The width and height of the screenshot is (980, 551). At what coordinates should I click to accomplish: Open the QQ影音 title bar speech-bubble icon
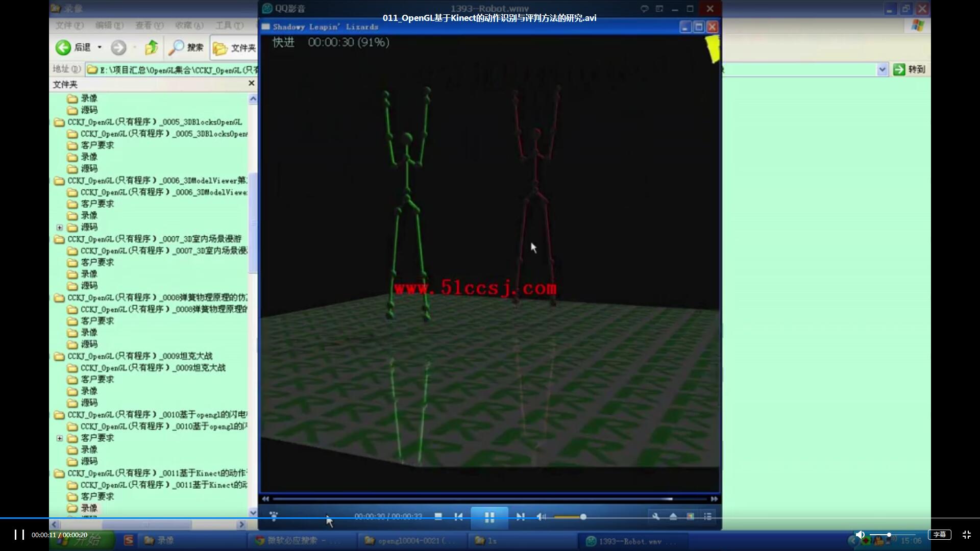(645, 9)
